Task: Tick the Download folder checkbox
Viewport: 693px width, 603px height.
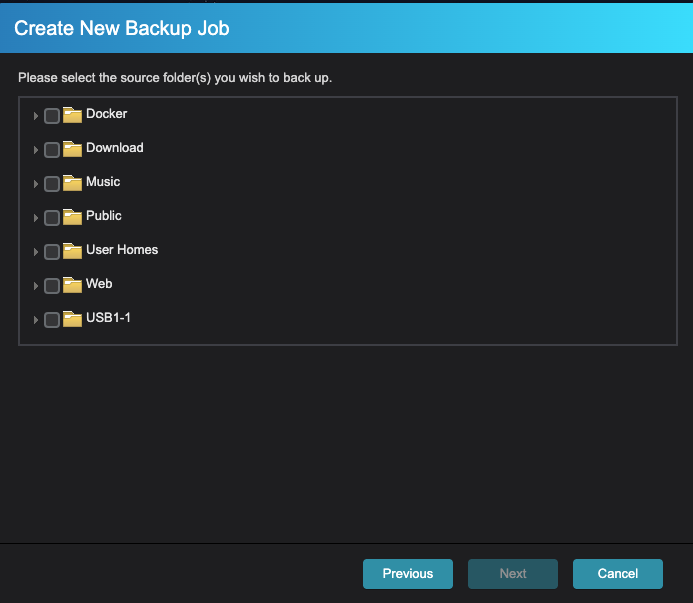Action: point(52,150)
